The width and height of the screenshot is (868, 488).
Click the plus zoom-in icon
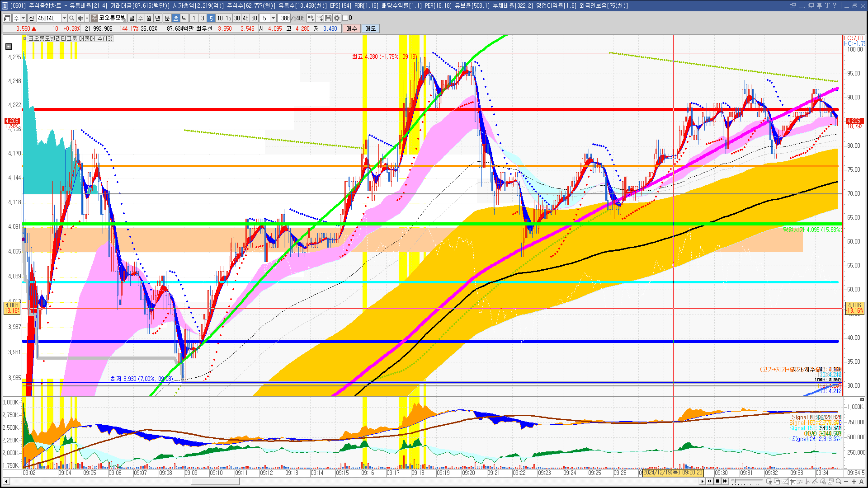click(854, 481)
